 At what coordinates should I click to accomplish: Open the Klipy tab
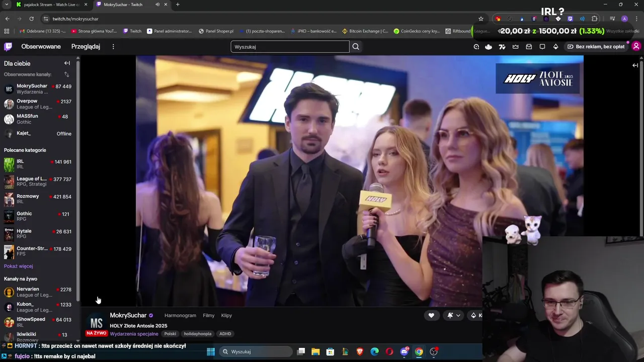(x=226, y=316)
